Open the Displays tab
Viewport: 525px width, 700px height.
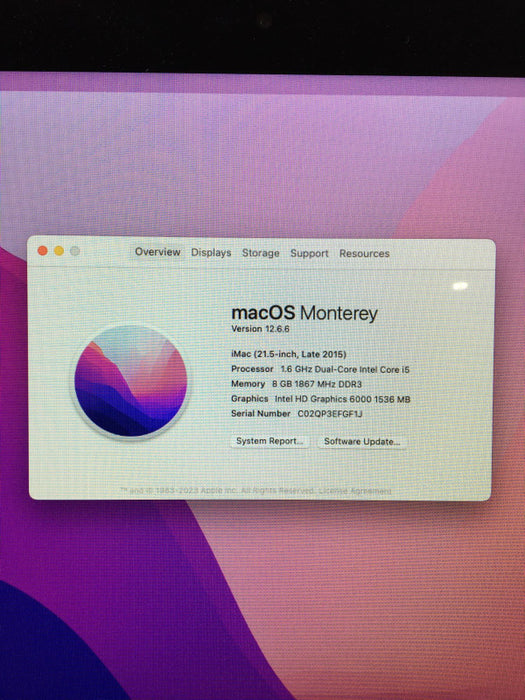pyautogui.click(x=211, y=253)
